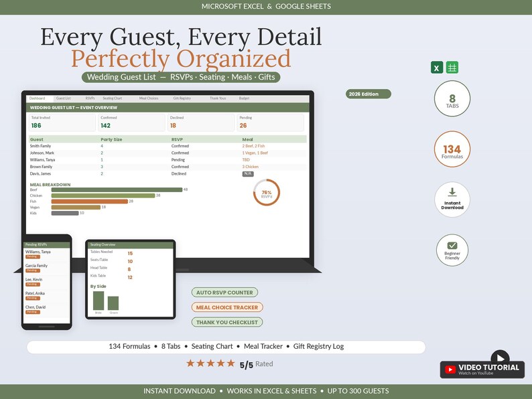This screenshot has height=399, width=532.
Task: Click the Microsoft Excel icon
Action: coord(437,68)
